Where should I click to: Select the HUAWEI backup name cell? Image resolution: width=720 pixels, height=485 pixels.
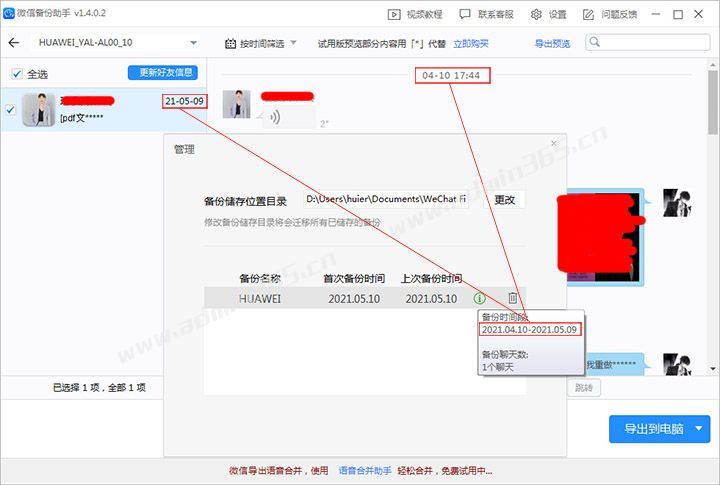259,299
